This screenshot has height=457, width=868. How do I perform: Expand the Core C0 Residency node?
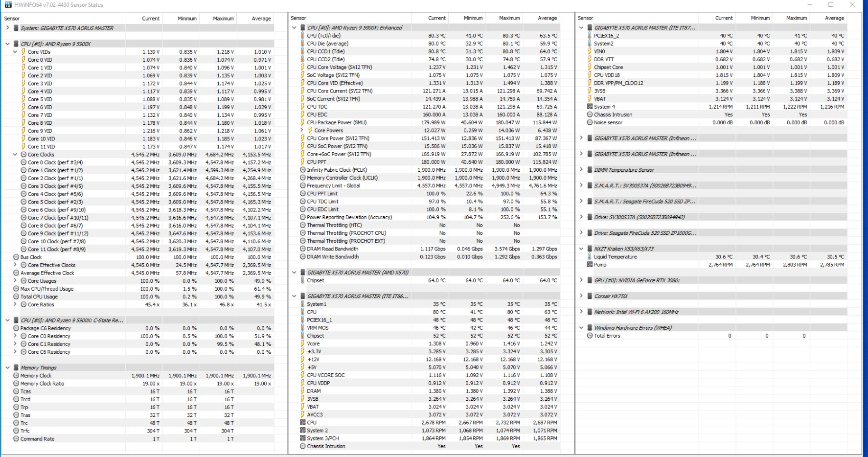(x=15, y=336)
